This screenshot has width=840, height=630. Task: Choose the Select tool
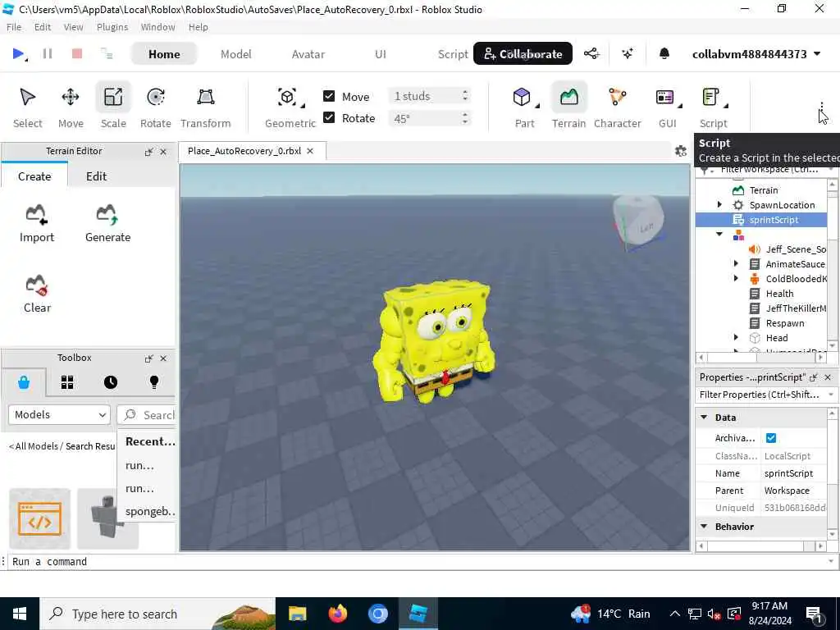pyautogui.click(x=27, y=107)
